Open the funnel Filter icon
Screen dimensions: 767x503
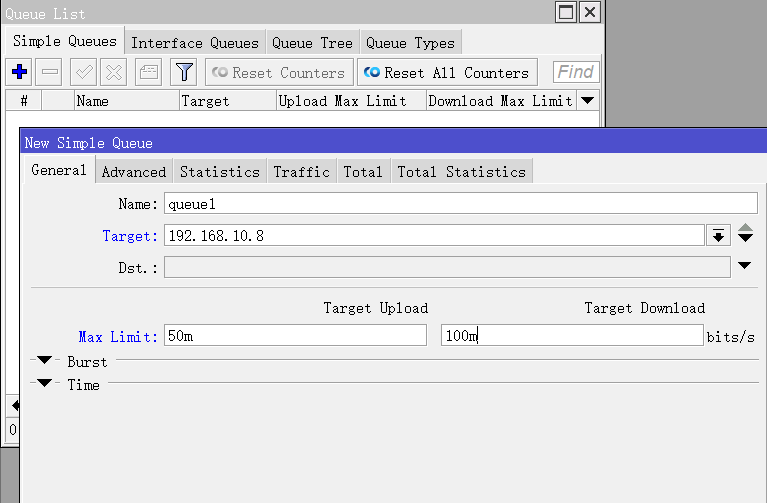click(x=182, y=72)
